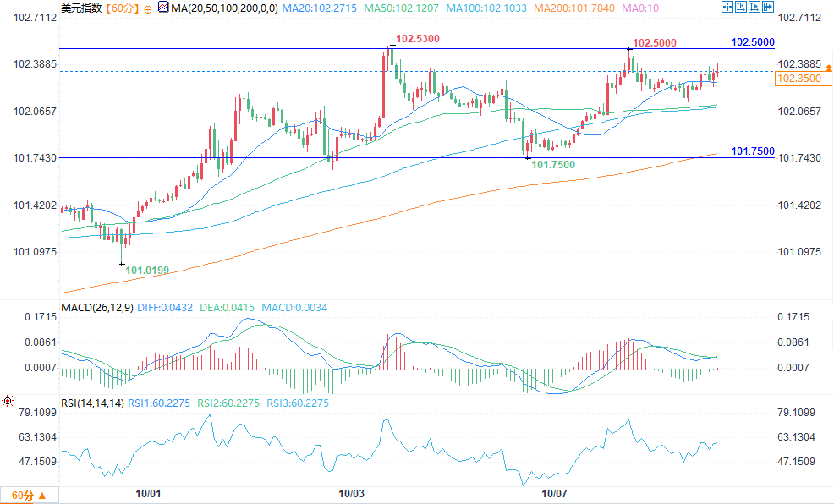Viewport: 834px width, 504px height.
Task: Click the crosshair cursor icon in the top-right toolbar
Action: (727, 7)
